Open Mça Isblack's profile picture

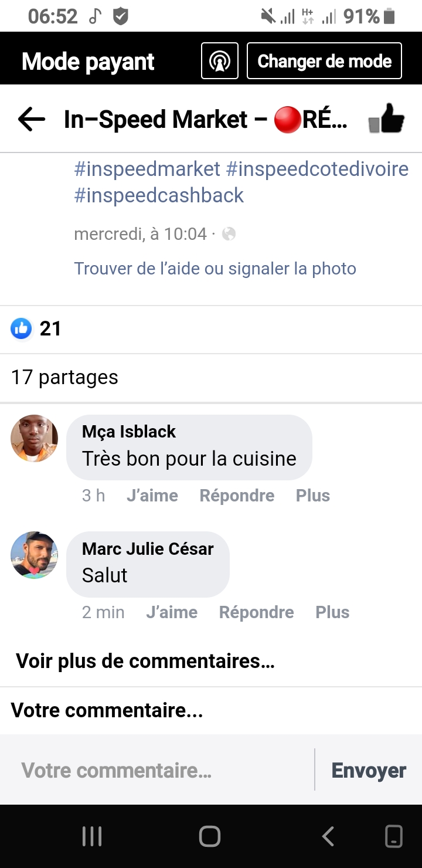pyautogui.click(x=35, y=438)
